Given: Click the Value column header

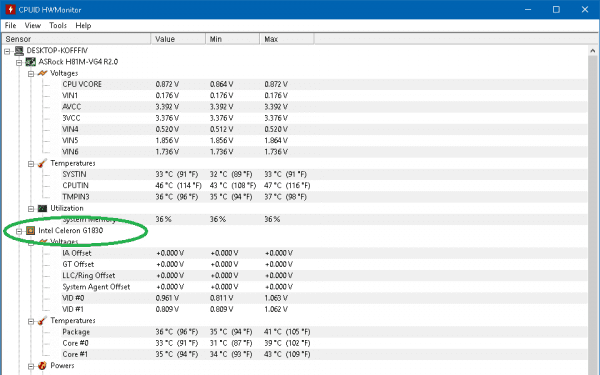Looking at the screenshot, I should tap(178, 39).
